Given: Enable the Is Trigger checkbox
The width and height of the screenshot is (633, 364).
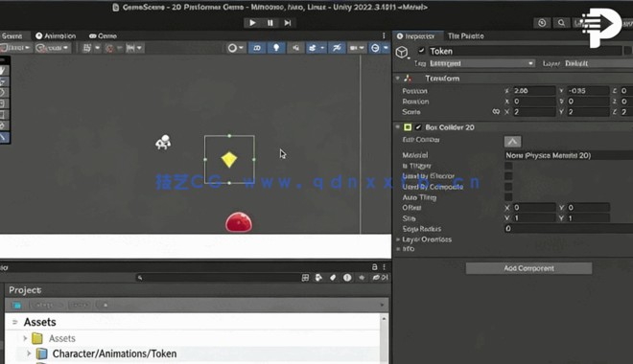Looking at the screenshot, I should [508, 166].
